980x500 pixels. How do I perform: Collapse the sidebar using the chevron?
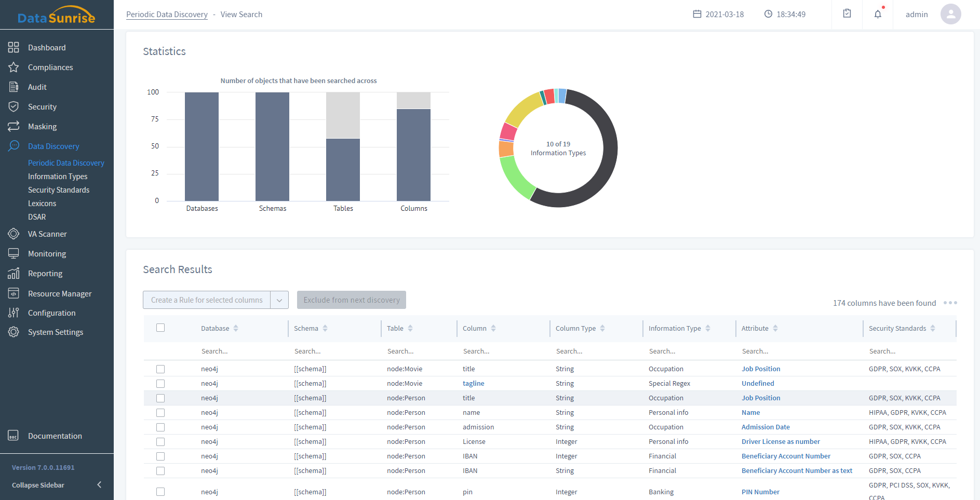[99, 485]
